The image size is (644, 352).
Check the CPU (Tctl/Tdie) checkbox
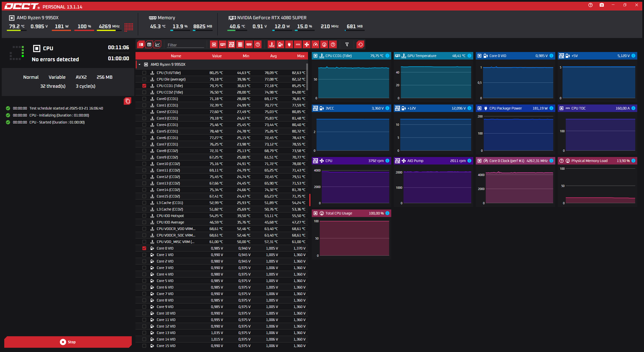pyautogui.click(x=144, y=73)
